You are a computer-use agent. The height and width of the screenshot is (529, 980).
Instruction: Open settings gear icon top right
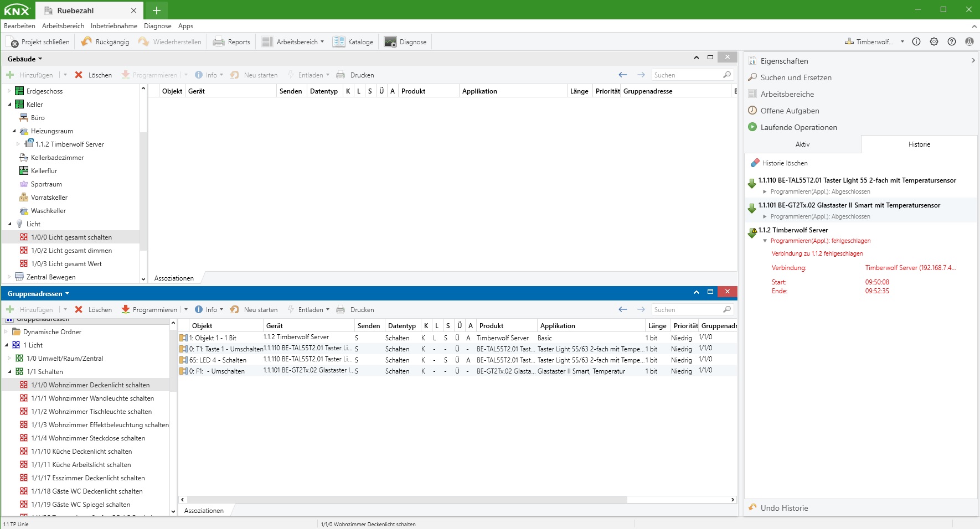(934, 42)
